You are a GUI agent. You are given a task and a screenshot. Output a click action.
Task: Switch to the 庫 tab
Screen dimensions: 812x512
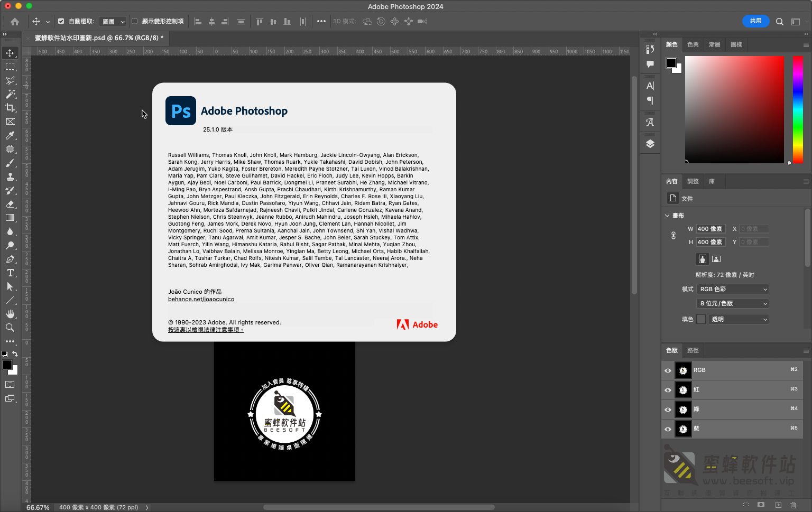712,181
